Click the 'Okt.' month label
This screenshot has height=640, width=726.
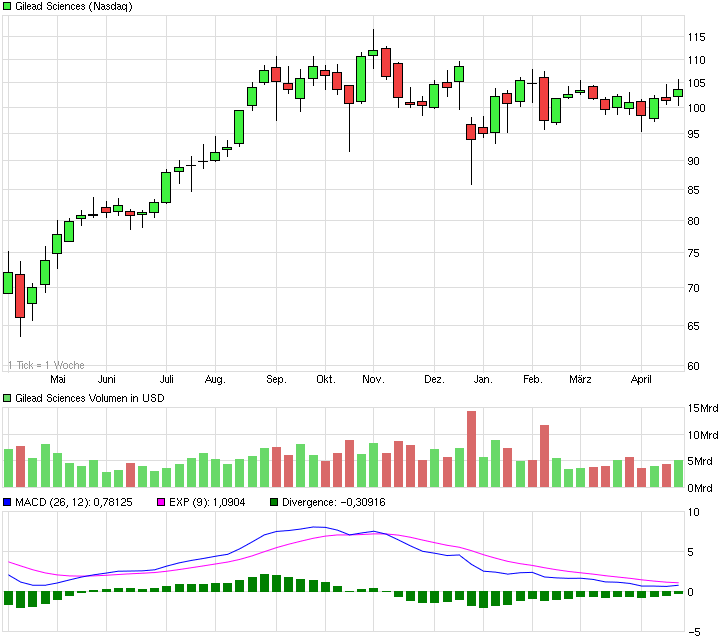(x=325, y=379)
